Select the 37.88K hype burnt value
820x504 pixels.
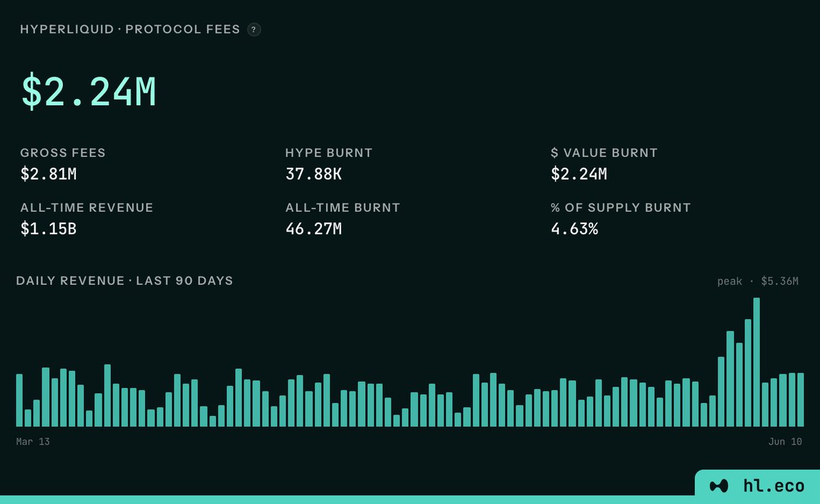tap(314, 174)
